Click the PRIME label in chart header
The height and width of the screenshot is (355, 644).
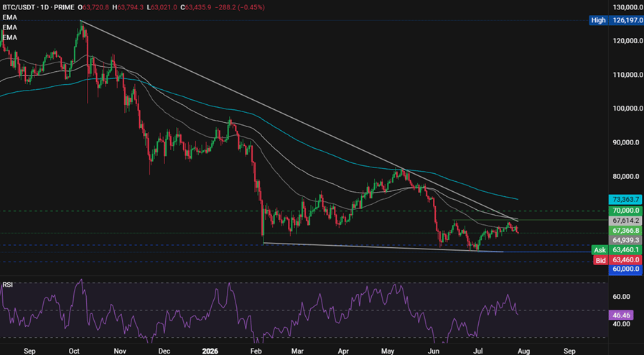[x=65, y=7]
